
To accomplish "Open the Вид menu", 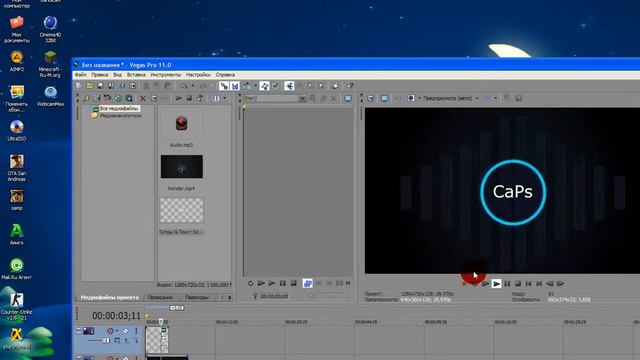I will pyautogui.click(x=118, y=75).
